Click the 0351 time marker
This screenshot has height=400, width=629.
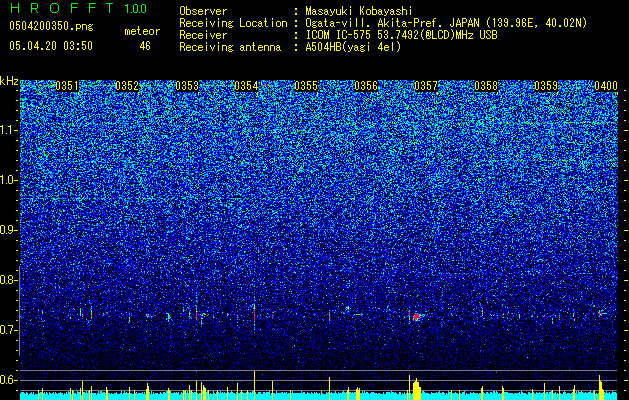[x=67, y=86]
